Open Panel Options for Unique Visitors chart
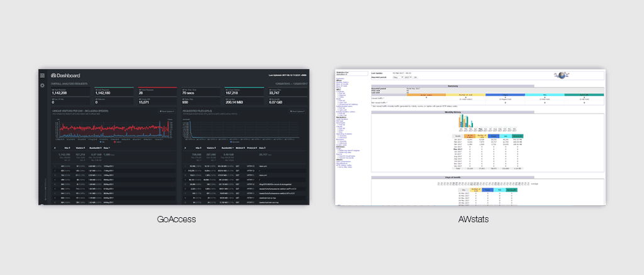This screenshot has width=644, height=275. 165,111
